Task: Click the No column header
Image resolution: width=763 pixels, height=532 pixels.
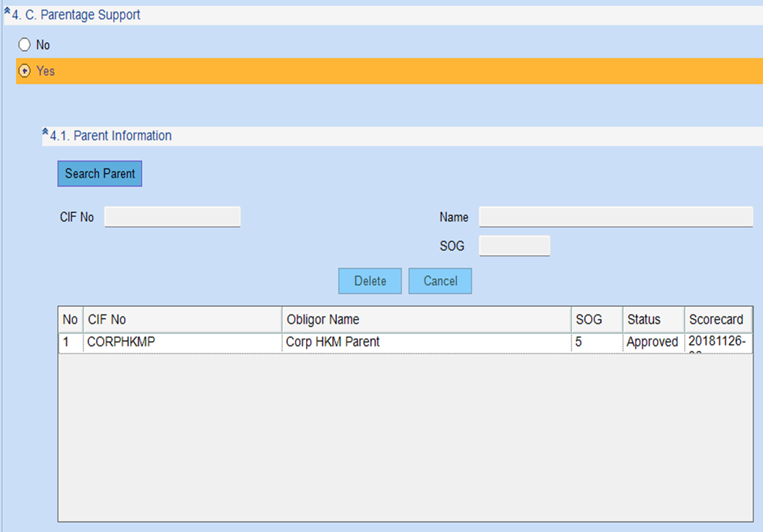Action: (70, 319)
